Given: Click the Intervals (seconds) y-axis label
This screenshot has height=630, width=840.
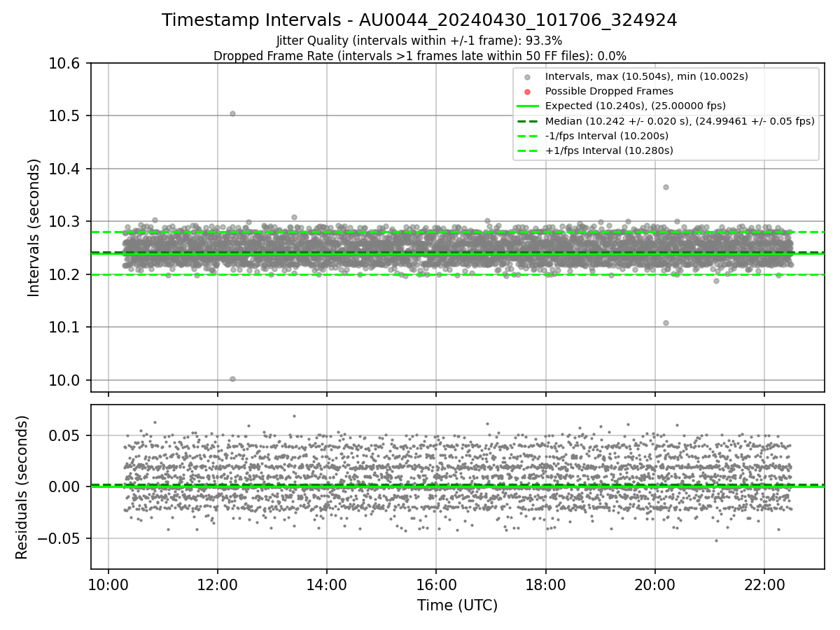Looking at the screenshot, I should click(x=34, y=227).
